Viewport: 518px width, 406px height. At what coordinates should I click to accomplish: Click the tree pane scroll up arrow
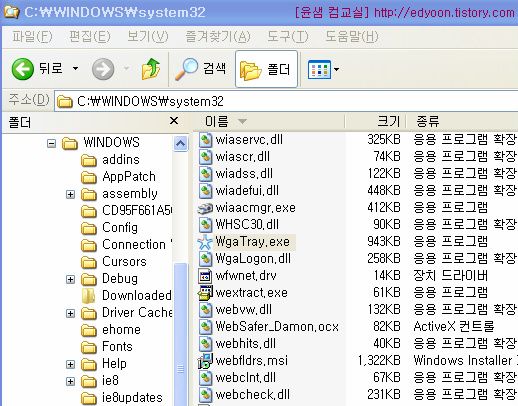tap(180, 143)
